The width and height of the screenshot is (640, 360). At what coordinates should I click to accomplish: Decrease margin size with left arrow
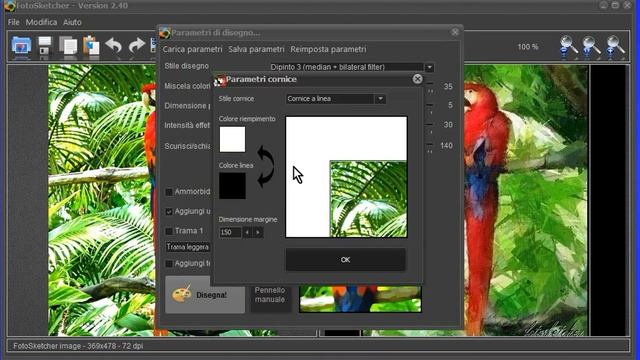pyautogui.click(x=247, y=232)
